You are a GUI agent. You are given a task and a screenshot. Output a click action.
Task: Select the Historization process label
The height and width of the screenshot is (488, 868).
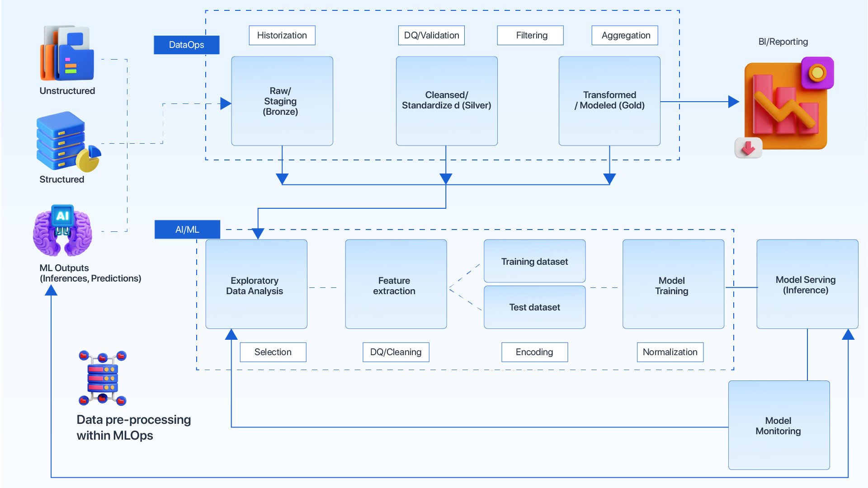pyautogui.click(x=284, y=36)
